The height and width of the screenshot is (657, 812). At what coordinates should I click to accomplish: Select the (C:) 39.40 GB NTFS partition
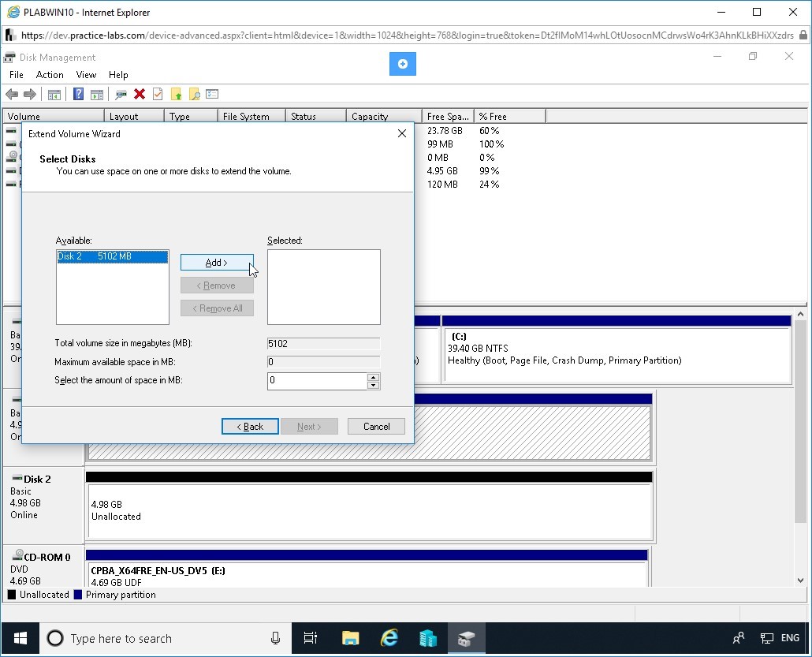[616, 350]
